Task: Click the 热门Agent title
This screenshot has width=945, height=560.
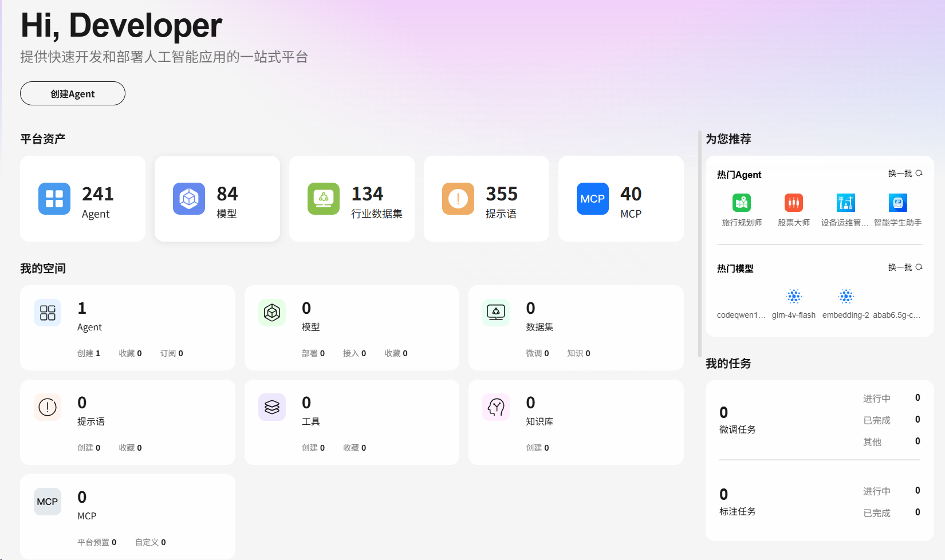Action: [x=739, y=175]
